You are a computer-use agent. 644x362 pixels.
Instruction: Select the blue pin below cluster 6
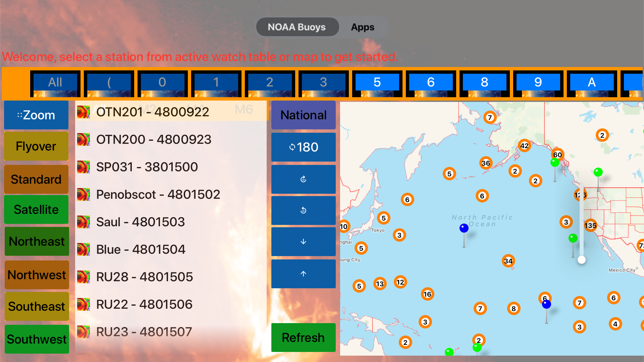point(546,304)
